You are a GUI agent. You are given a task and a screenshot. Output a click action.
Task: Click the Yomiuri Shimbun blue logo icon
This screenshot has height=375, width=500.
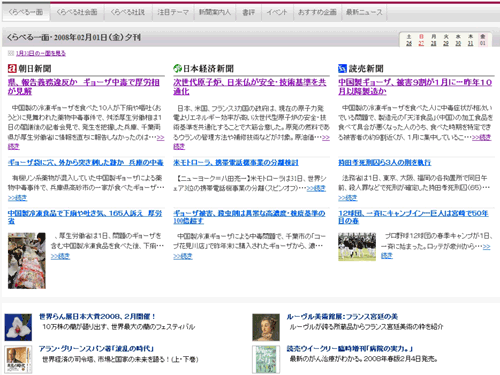(342, 69)
